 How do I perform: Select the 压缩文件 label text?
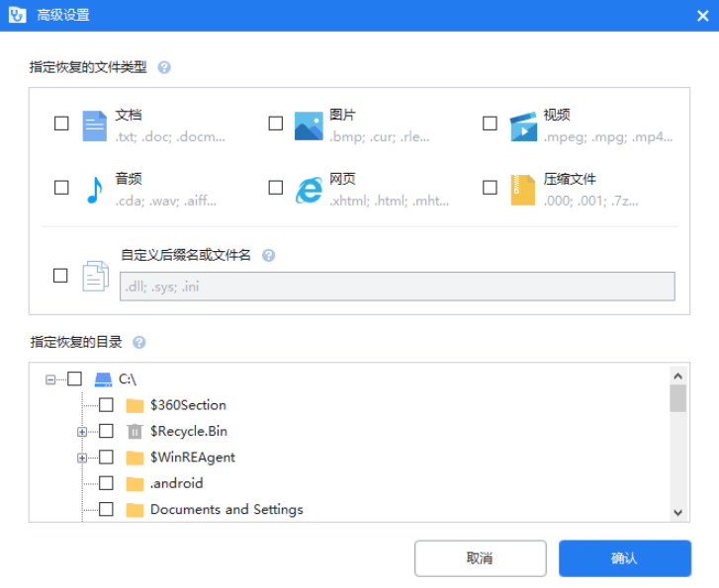[570, 179]
